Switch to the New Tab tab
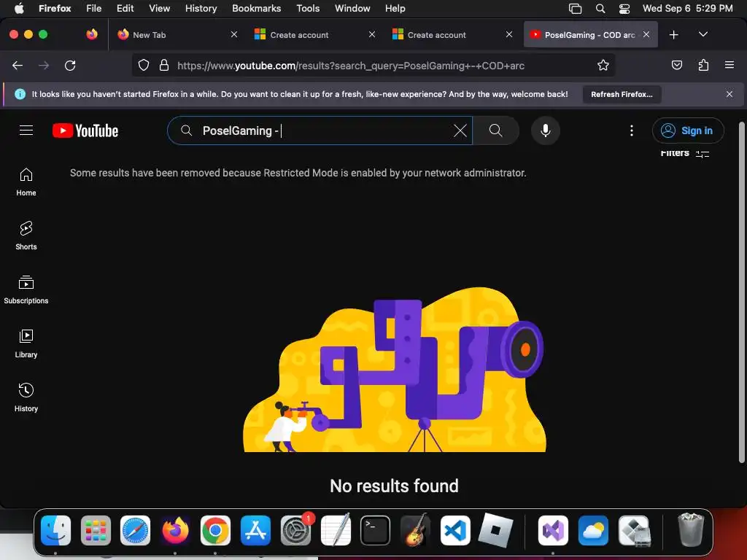The image size is (747, 560). click(178, 35)
